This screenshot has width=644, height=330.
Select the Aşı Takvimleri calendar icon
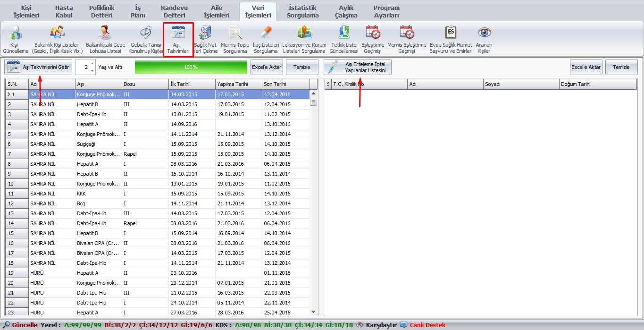point(178,33)
